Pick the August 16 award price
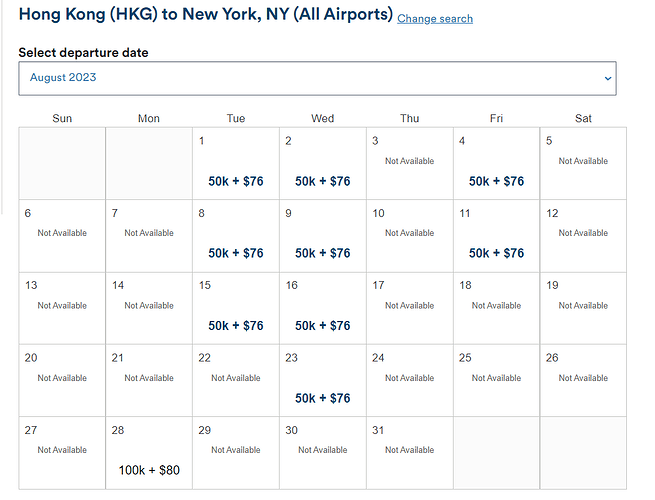 (x=322, y=326)
